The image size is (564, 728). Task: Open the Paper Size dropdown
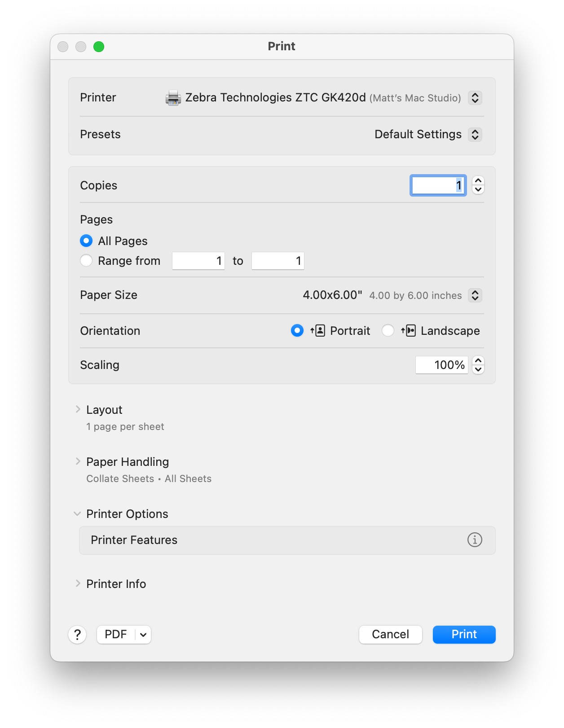pos(475,295)
